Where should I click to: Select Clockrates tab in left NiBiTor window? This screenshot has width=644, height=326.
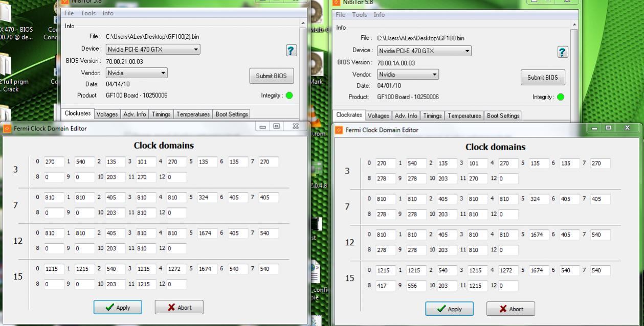(x=78, y=113)
